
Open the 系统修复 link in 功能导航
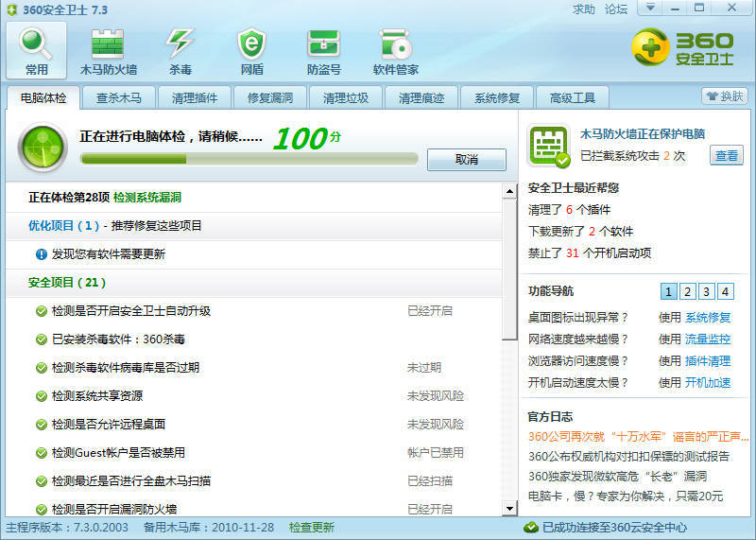(x=708, y=318)
